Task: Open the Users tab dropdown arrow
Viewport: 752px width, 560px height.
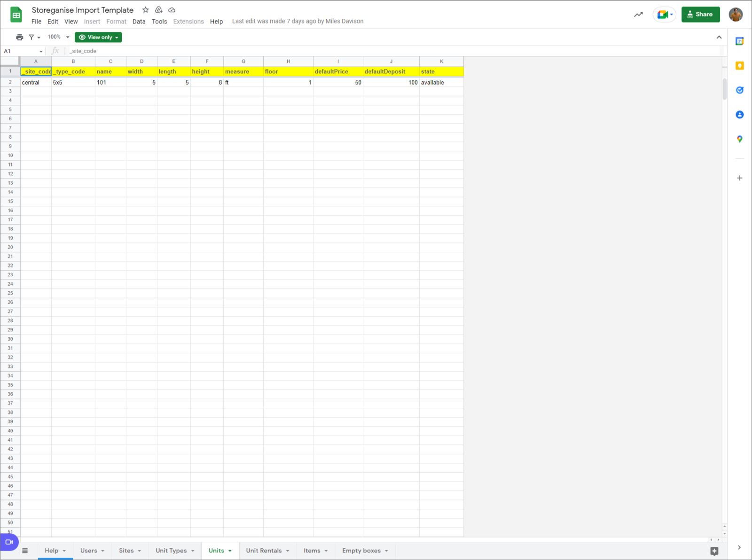Action: 102,551
